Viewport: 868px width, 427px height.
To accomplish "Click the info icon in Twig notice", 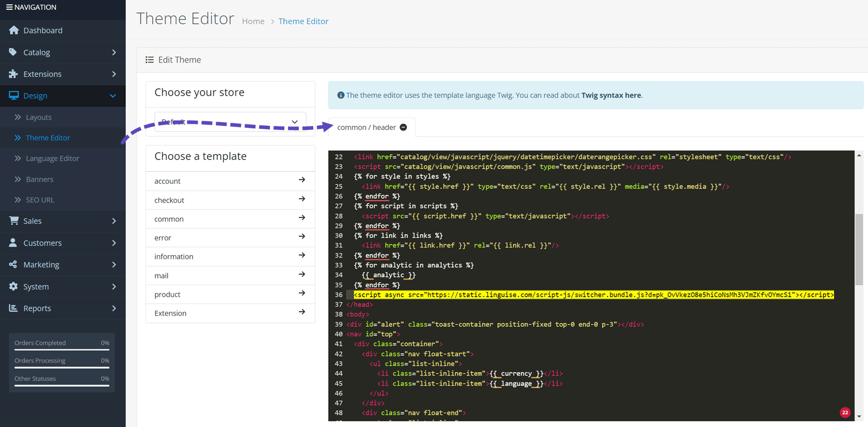I will (x=341, y=95).
